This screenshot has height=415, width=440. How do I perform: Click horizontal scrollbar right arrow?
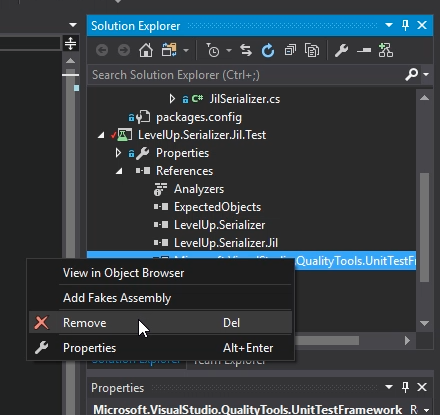(407, 340)
